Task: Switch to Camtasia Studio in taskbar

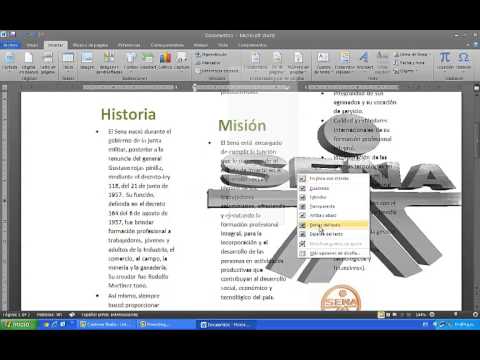Action: click(x=106, y=324)
